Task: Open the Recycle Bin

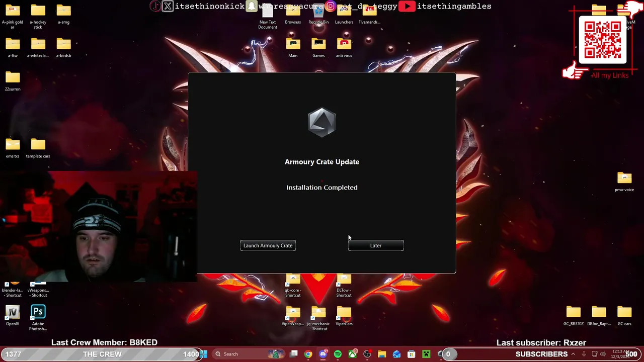Action: coord(318,14)
